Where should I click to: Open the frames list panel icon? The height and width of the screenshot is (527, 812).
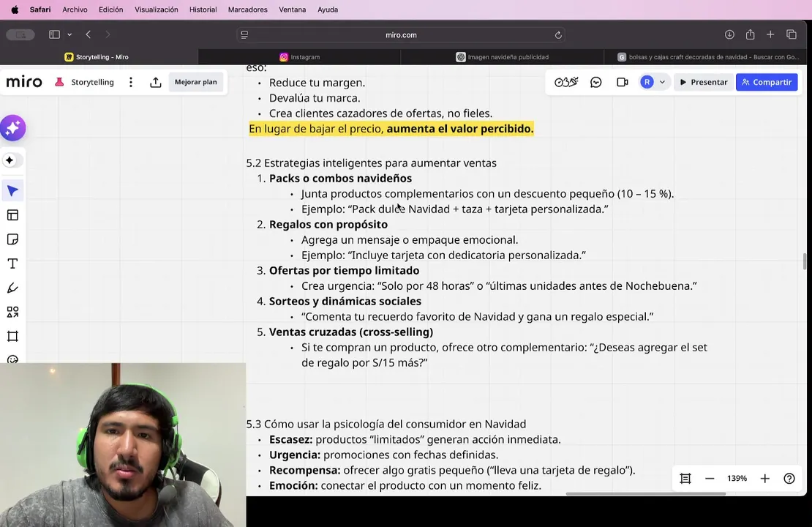(x=685, y=478)
